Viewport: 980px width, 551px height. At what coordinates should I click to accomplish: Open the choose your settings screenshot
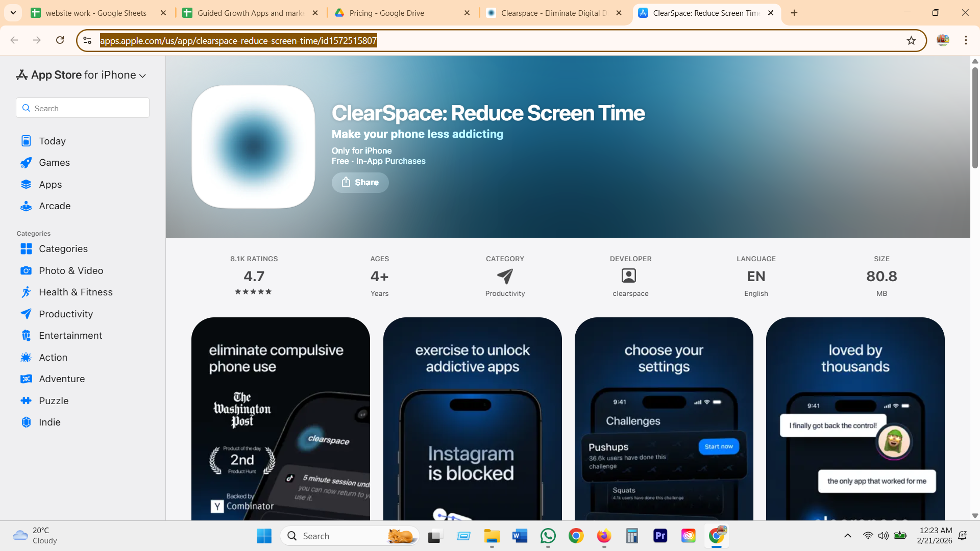tap(664, 419)
